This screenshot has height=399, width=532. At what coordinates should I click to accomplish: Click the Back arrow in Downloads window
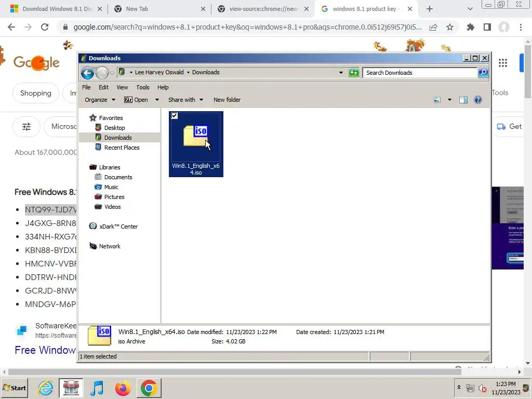pyautogui.click(x=87, y=73)
